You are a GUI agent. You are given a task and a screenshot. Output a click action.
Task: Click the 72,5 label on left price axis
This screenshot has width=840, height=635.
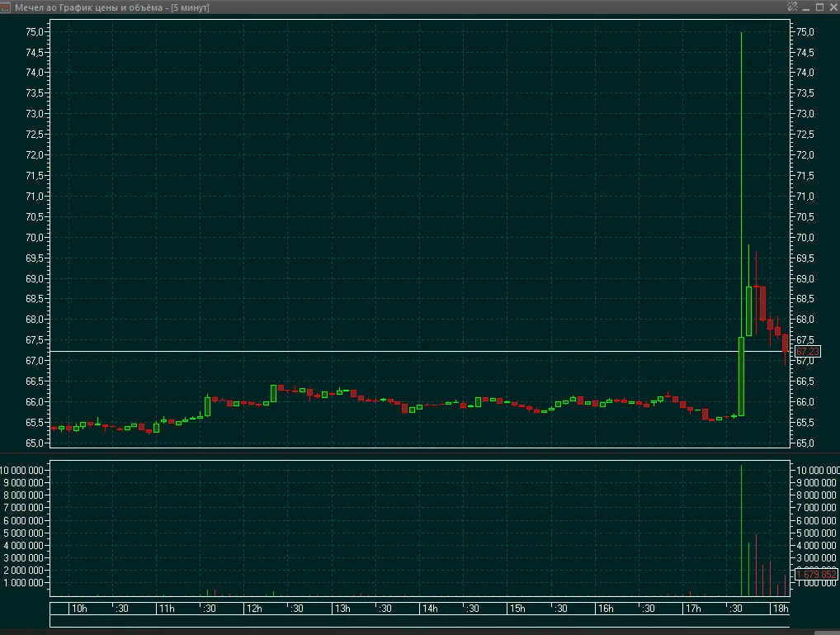pos(35,135)
